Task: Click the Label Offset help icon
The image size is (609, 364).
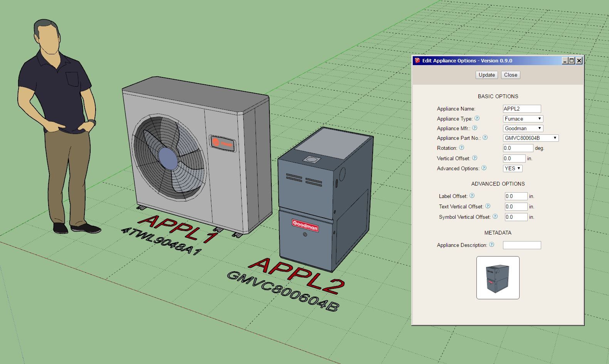Action: [472, 196]
